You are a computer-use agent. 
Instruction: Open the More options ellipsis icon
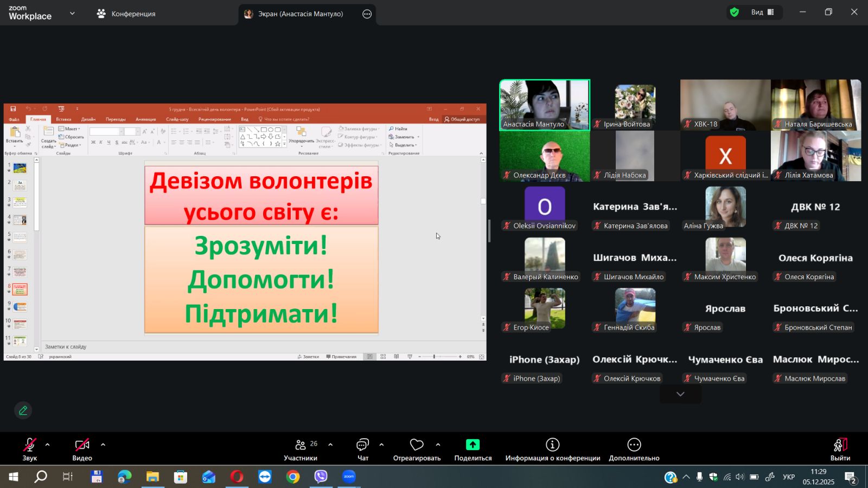tap(634, 445)
